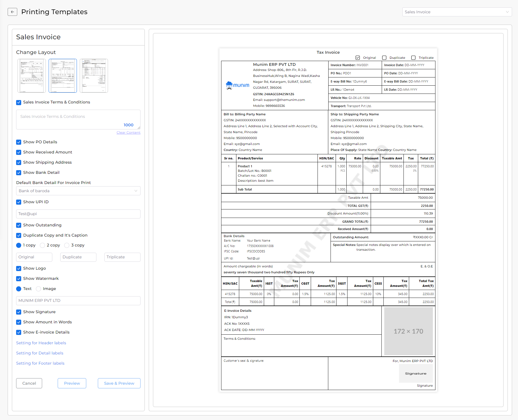Select the first invoice layout thumbnail

point(31,76)
